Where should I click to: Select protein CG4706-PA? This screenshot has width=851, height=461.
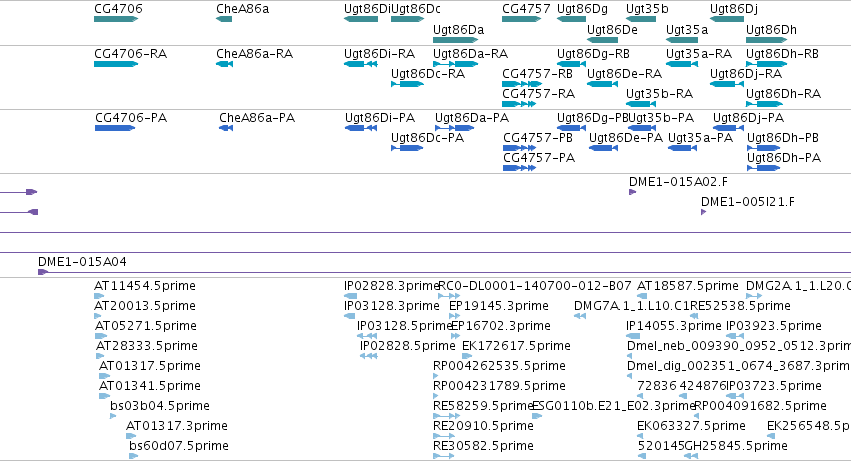pyautogui.click(x=115, y=128)
